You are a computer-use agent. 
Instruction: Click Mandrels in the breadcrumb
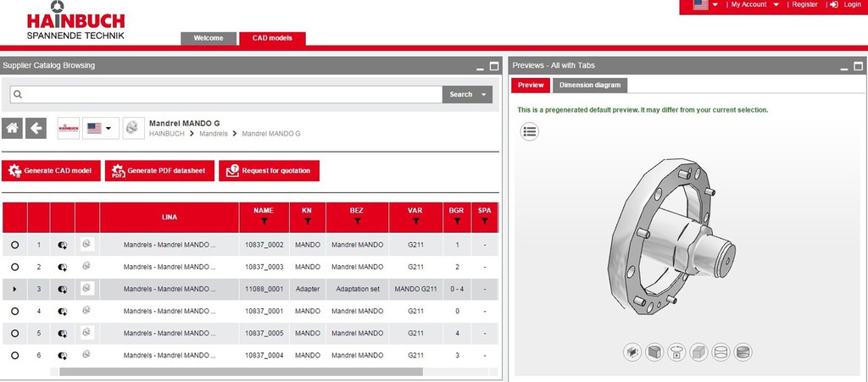214,134
